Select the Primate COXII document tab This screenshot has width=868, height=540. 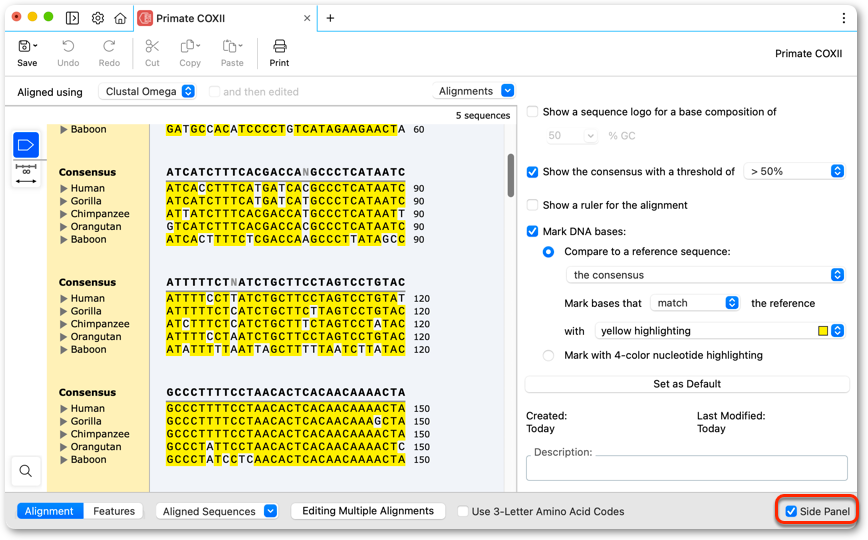(x=226, y=18)
